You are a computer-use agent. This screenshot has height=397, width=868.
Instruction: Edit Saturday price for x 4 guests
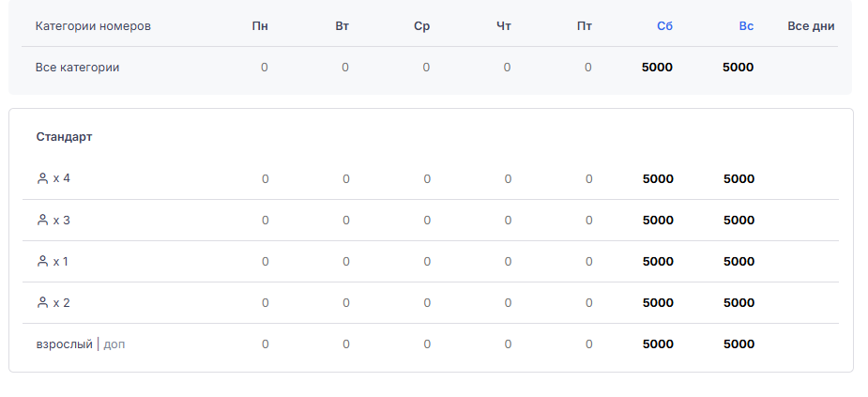click(x=658, y=179)
